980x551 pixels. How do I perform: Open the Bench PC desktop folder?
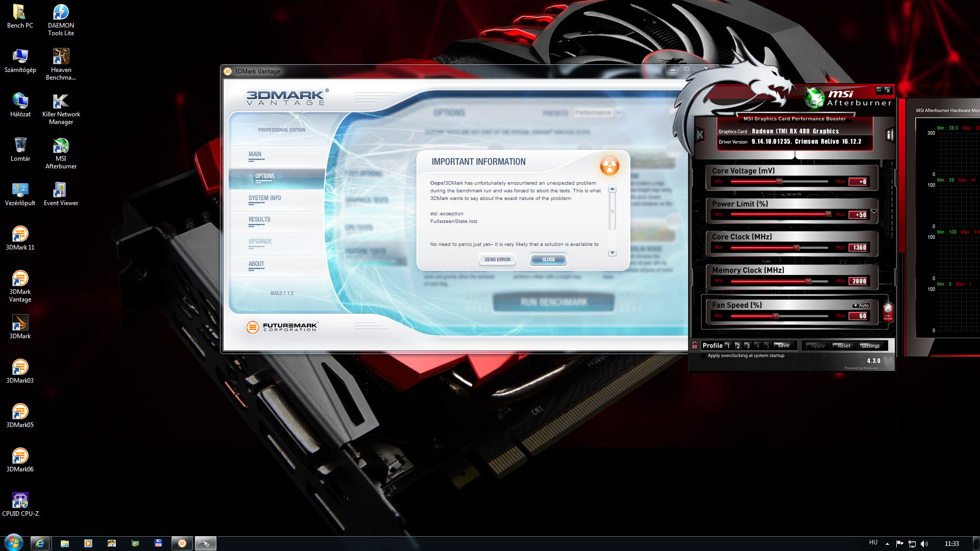pyautogui.click(x=20, y=16)
